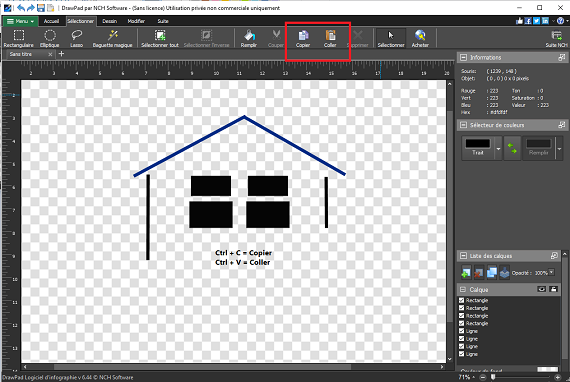The image size is (570, 382).
Task: Open the Acheter purchase button
Action: pos(420,39)
